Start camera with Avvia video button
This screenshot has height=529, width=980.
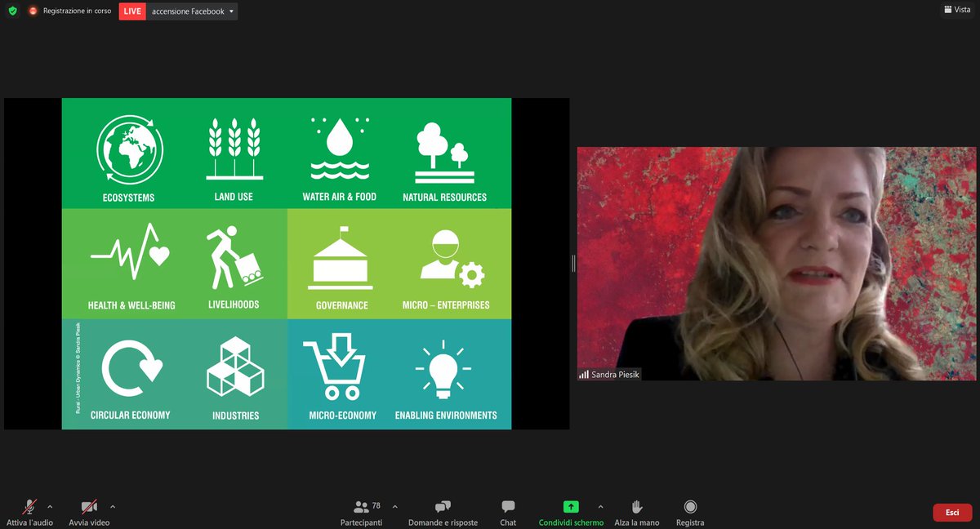(89, 512)
